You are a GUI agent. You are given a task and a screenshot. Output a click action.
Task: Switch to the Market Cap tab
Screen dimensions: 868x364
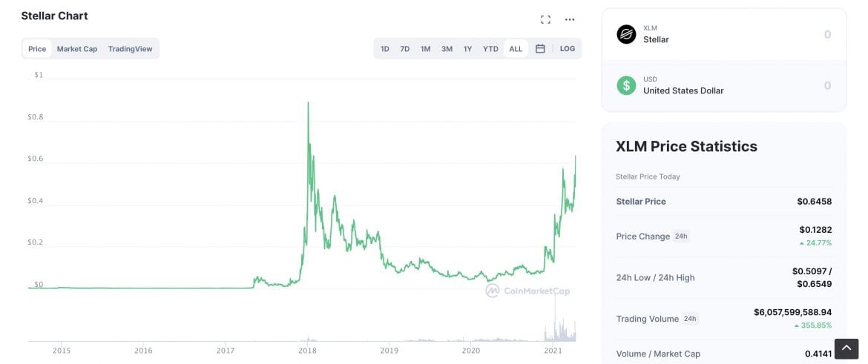coord(77,49)
